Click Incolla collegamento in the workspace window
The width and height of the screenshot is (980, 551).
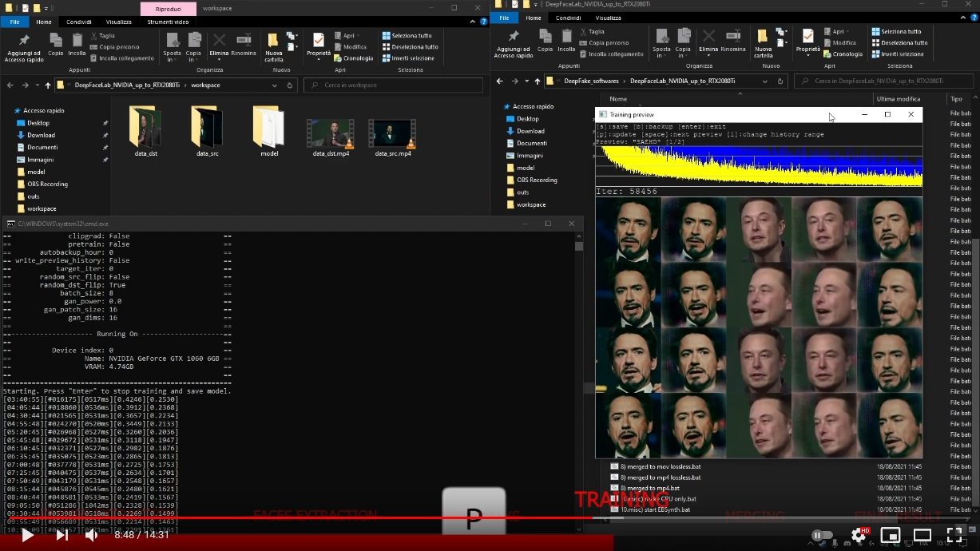point(122,58)
